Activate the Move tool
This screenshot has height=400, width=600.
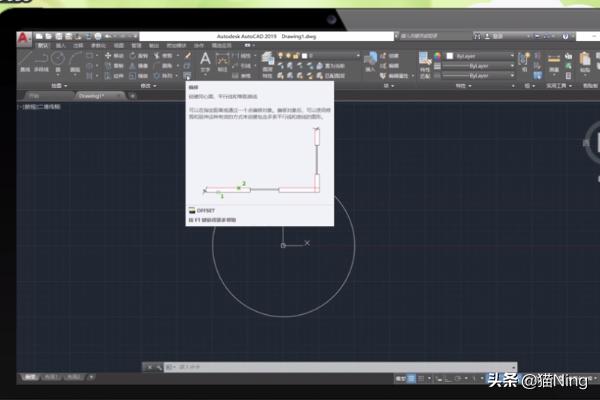(x=114, y=56)
